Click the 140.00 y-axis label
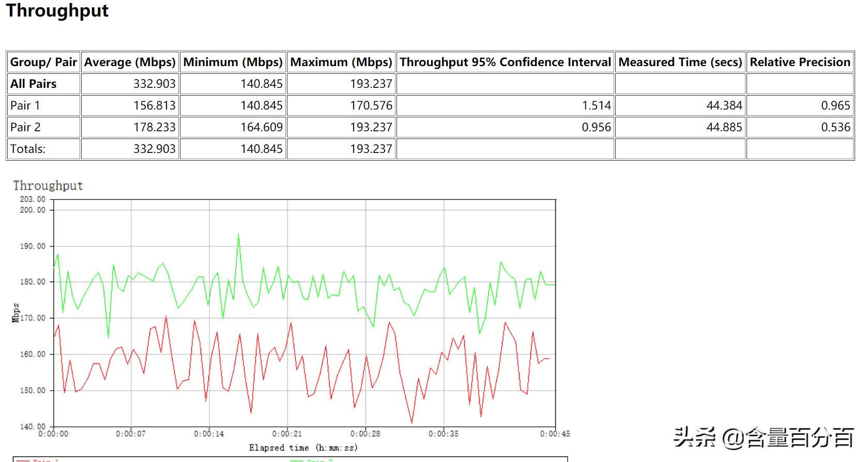The image size is (868, 462). coord(33,426)
